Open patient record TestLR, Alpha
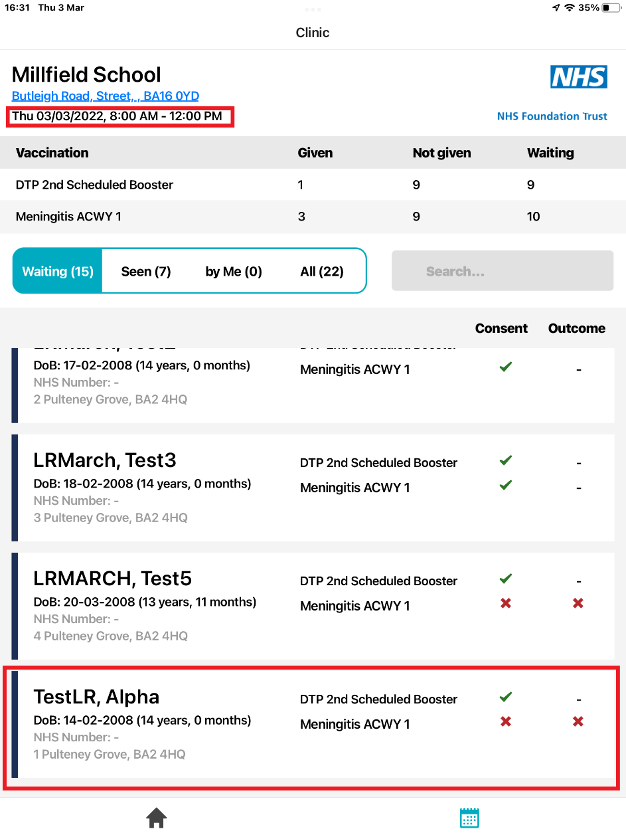This screenshot has width=626, height=836. (x=96, y=697)
